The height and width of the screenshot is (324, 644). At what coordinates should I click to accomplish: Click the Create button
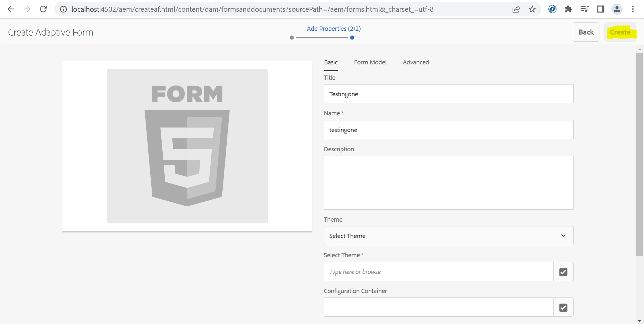click(x=620, y=32)
